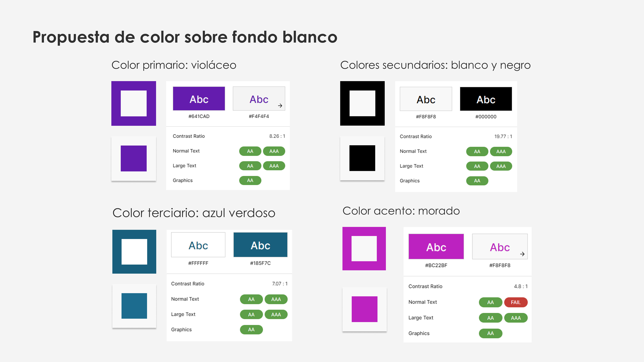The height and width of the screenshot is (362, 644).
Task: Click the 'Propuesta de color sobre fondo blanco' title
Action: [x=185, y=37]
